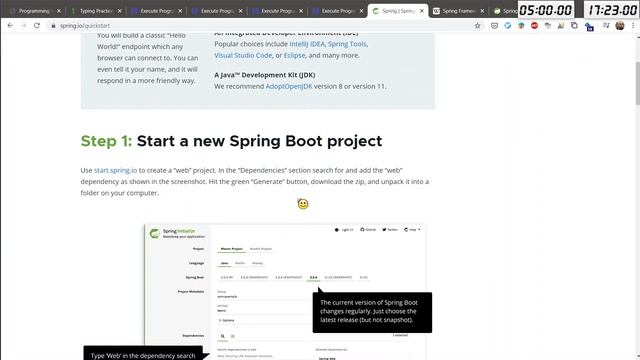Reload the spring.io quickstart page
Viewport: 640px width, 360px height.
pyautogui.click(x=37, y=25)
